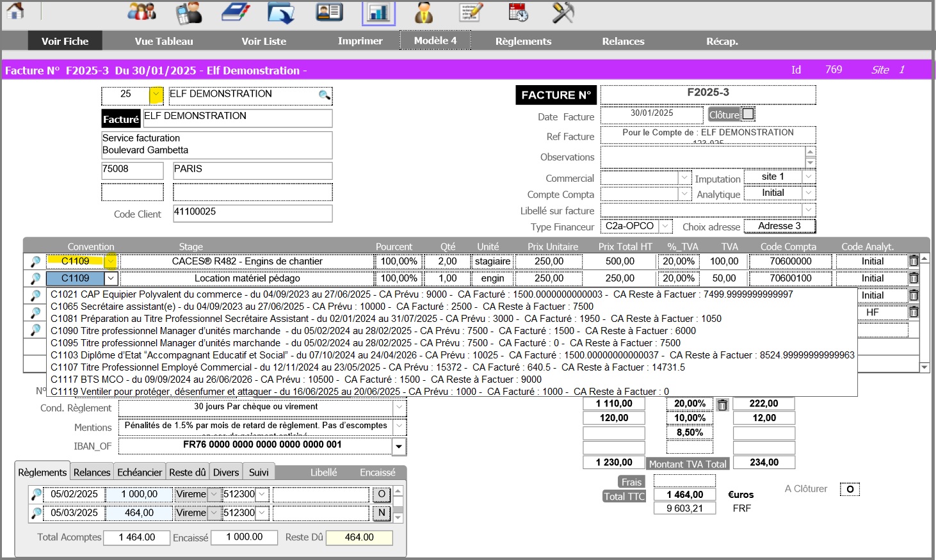936x560 pixels.
Task: Open Voir Liste view
Action: (264, 41)
